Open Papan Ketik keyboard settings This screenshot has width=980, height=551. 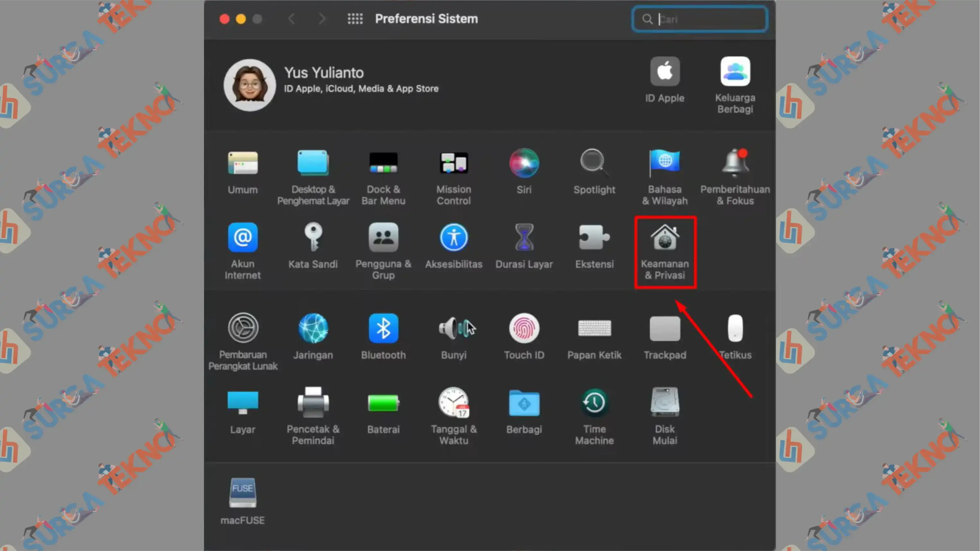click(x=594, y=328)
